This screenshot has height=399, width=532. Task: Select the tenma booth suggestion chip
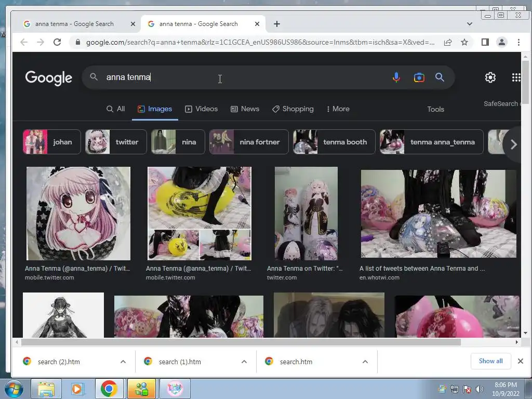coord(334,142)
